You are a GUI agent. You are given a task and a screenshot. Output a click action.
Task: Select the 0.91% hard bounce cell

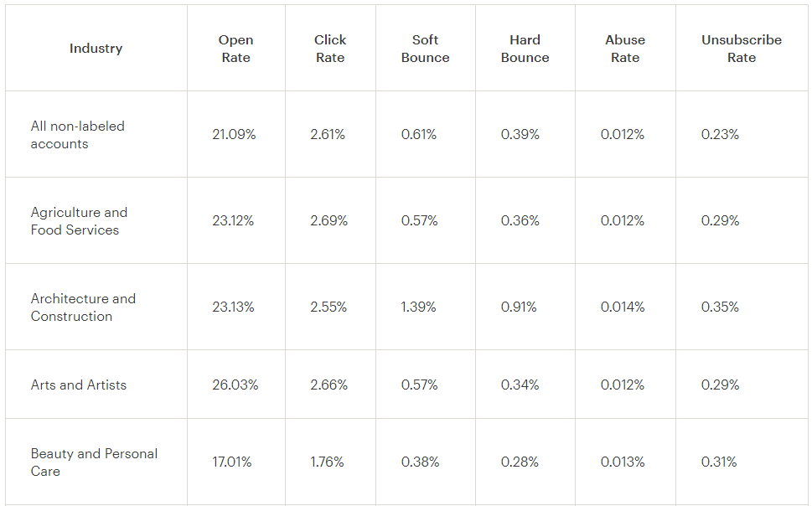pos(519,307)
